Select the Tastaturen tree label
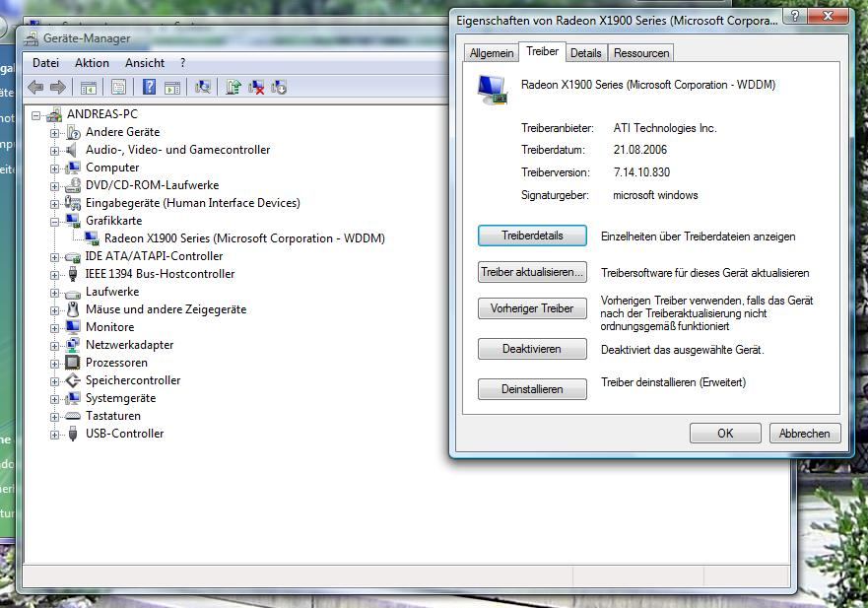868x608 pixels. [113, 416]
